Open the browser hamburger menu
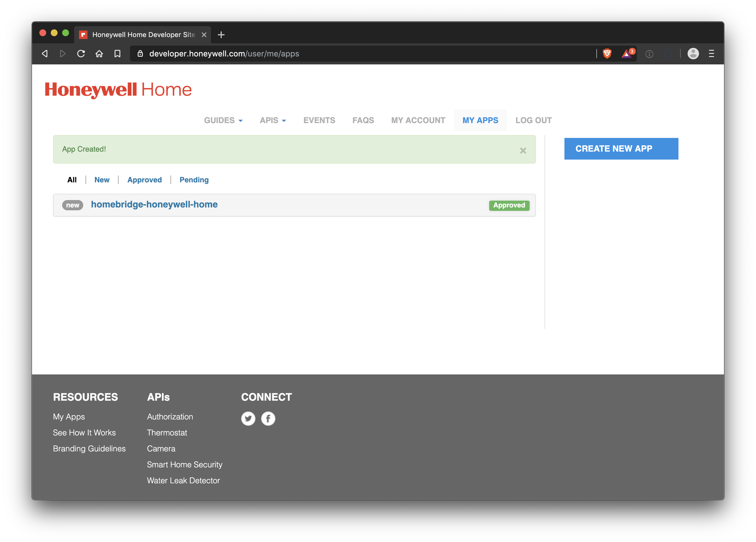Image resolution: width=756 pixels, height=542 pixels. point(711,54)
